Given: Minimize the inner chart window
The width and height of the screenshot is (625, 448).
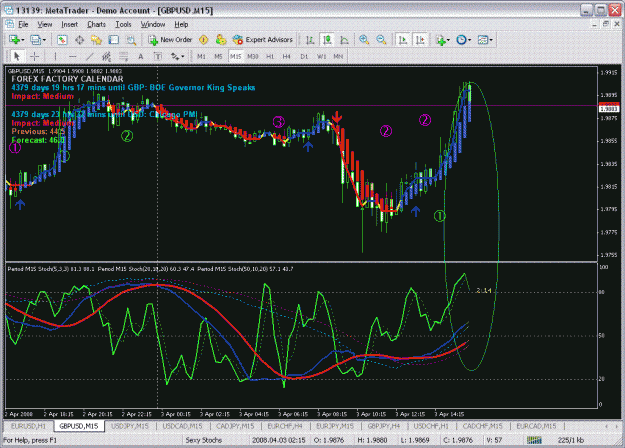Looking at the screenshot, I should (594, 24).
